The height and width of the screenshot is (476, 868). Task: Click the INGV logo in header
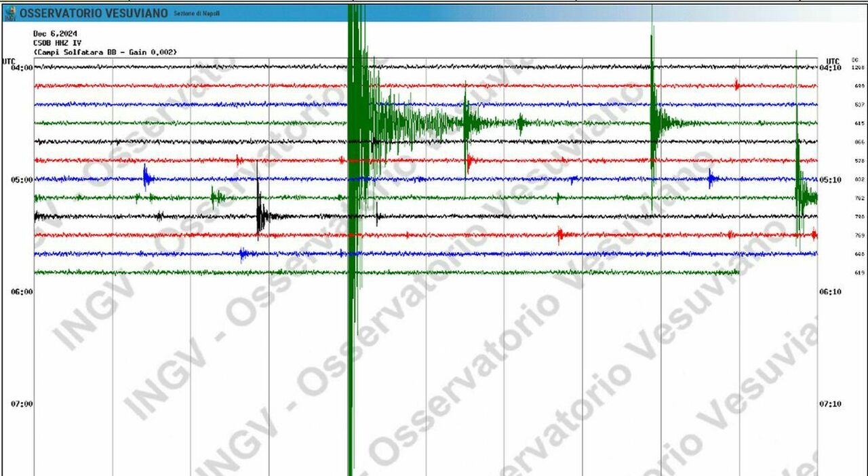coord(9,13)
